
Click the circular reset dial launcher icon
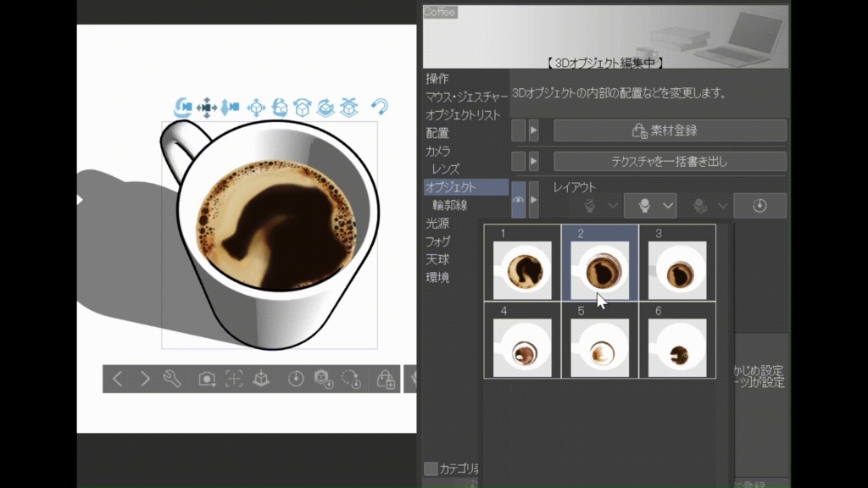pyautogui.click(x=296, y=379)
